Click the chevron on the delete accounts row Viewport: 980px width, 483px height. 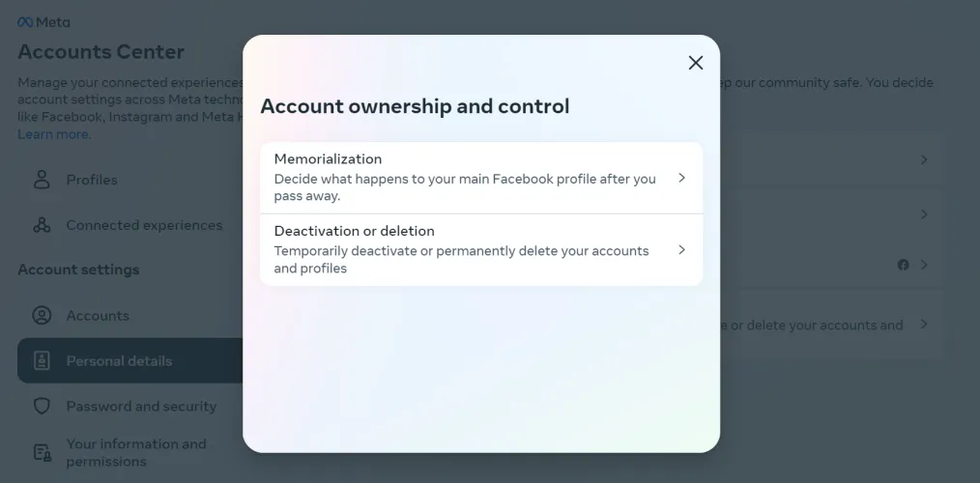coord(924,325)
